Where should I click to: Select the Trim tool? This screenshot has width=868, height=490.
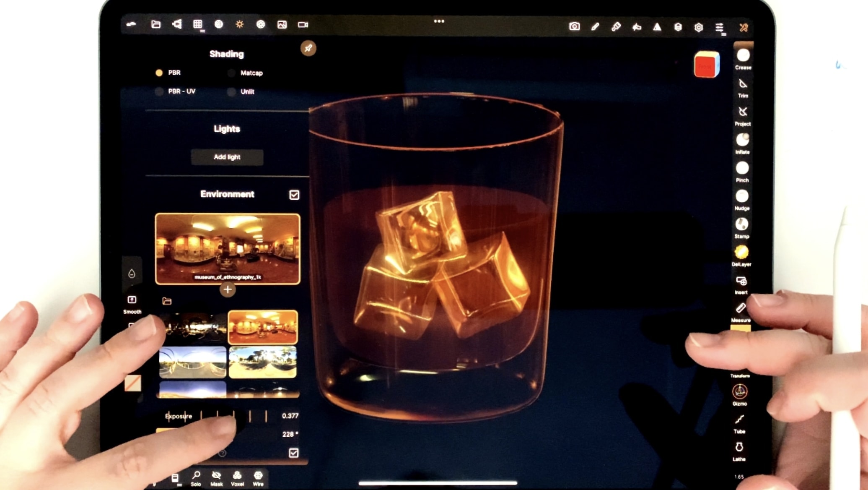point(743,84)
